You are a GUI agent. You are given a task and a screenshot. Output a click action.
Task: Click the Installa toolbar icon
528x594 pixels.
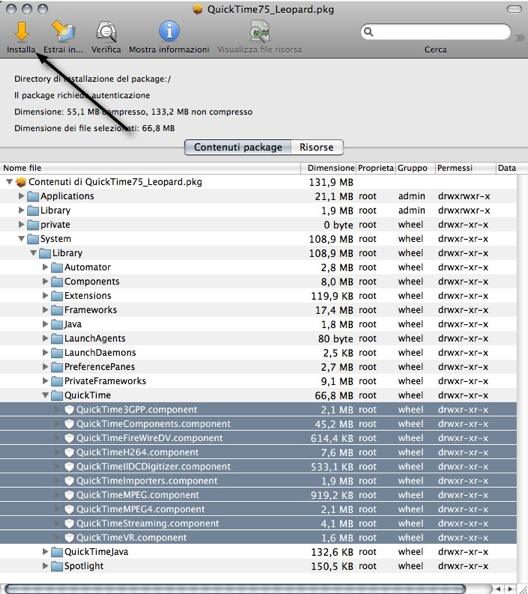point(22,31)
